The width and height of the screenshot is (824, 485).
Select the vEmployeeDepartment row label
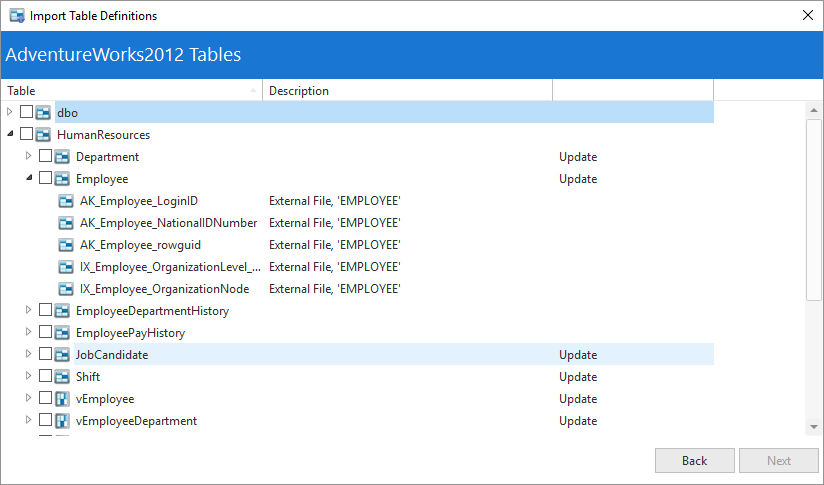(x=136, y=421)
